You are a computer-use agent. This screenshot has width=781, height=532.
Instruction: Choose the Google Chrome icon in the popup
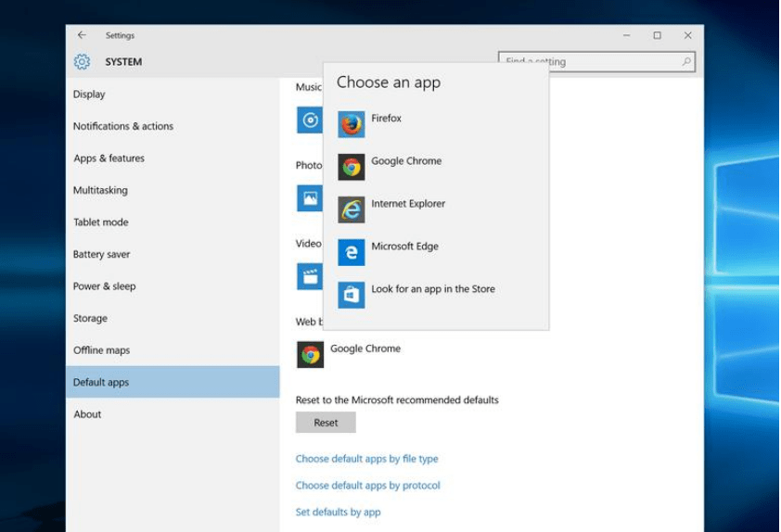coord(352,167)
